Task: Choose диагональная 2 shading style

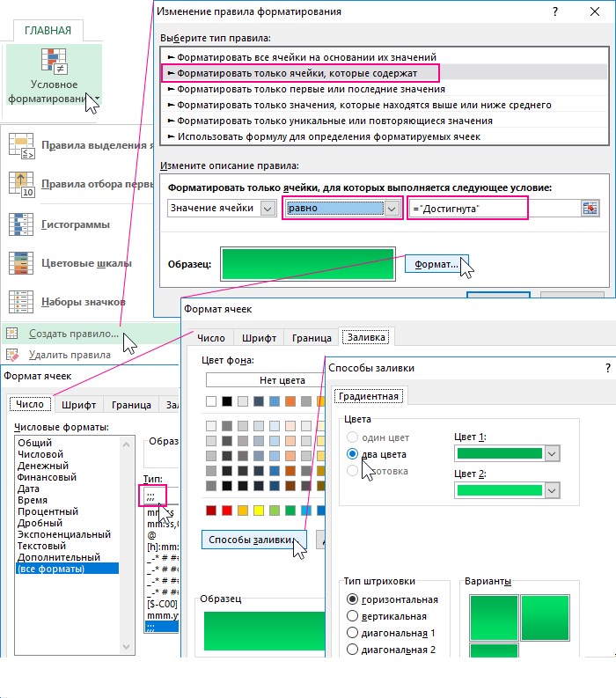Action: [x=352, y=650]
